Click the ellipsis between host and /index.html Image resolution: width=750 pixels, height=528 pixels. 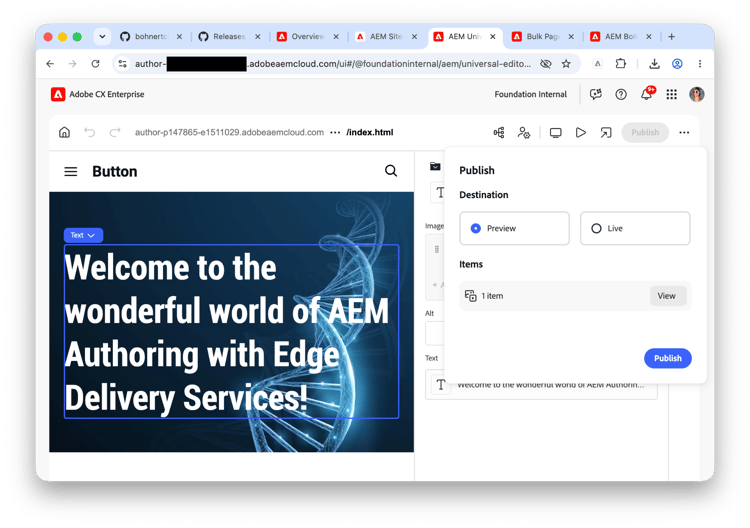[x=335, y=132]
